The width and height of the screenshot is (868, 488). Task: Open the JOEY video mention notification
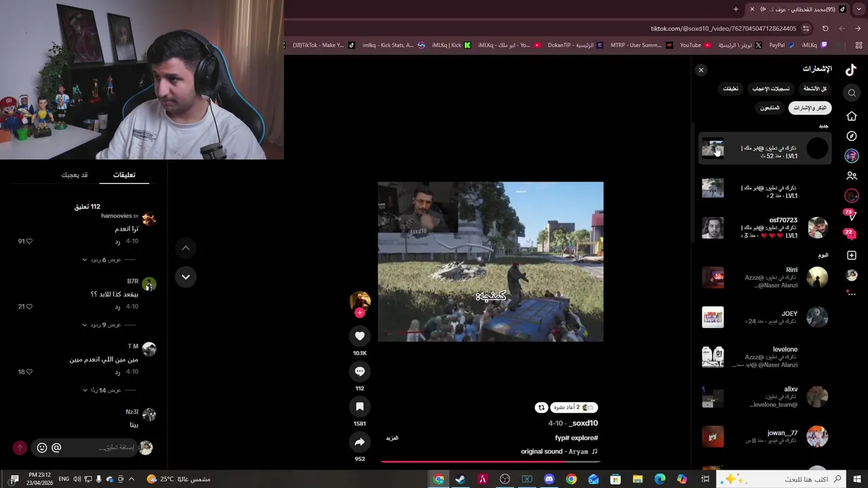(x=765, y=317)
